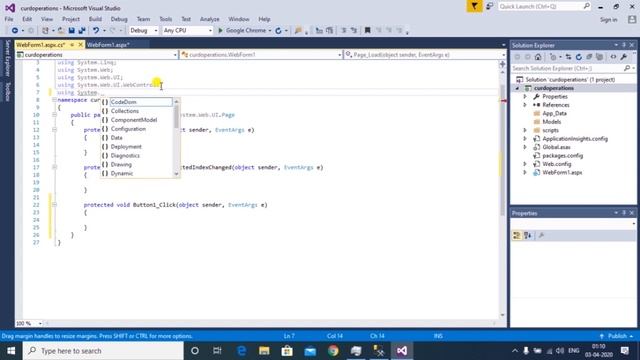
Task: Toggle Sync with Active Document in Solution Explorer
Action: coord(568,57)
